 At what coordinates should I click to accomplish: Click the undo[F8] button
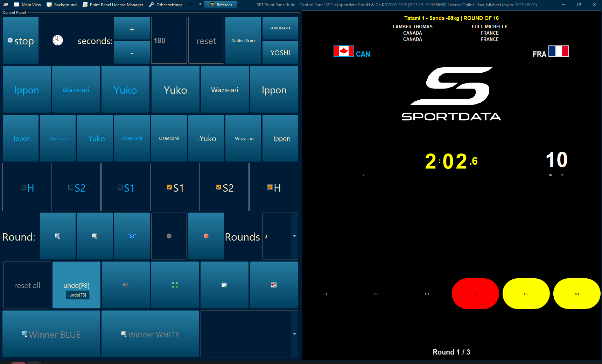76,285
